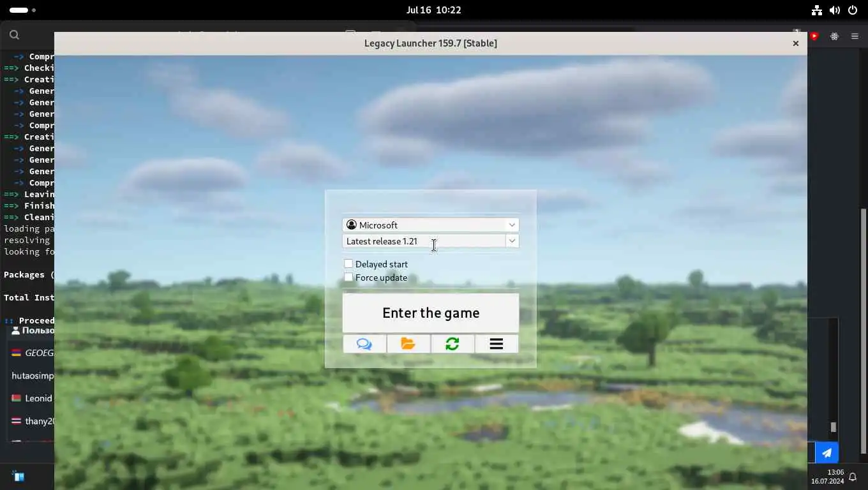The image size is (868, 490).
Task: Tick the Force update checkbox
Action: [348, 277]
